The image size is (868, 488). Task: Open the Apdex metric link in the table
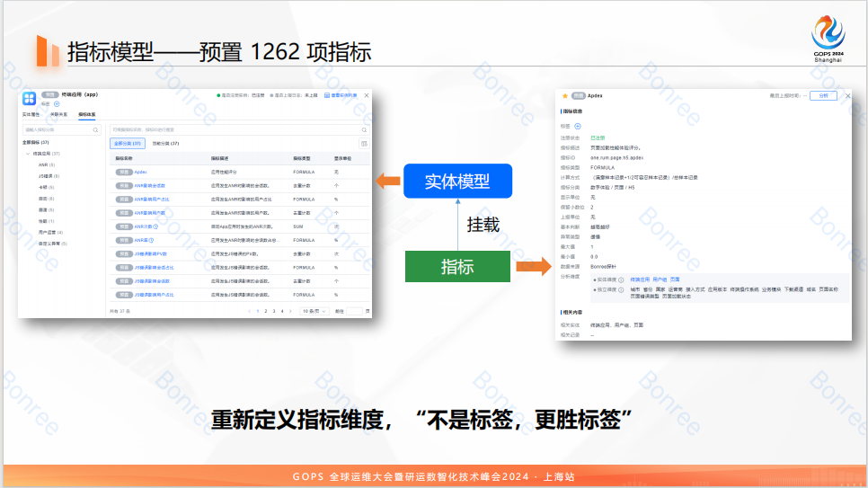tap(140, 173)
